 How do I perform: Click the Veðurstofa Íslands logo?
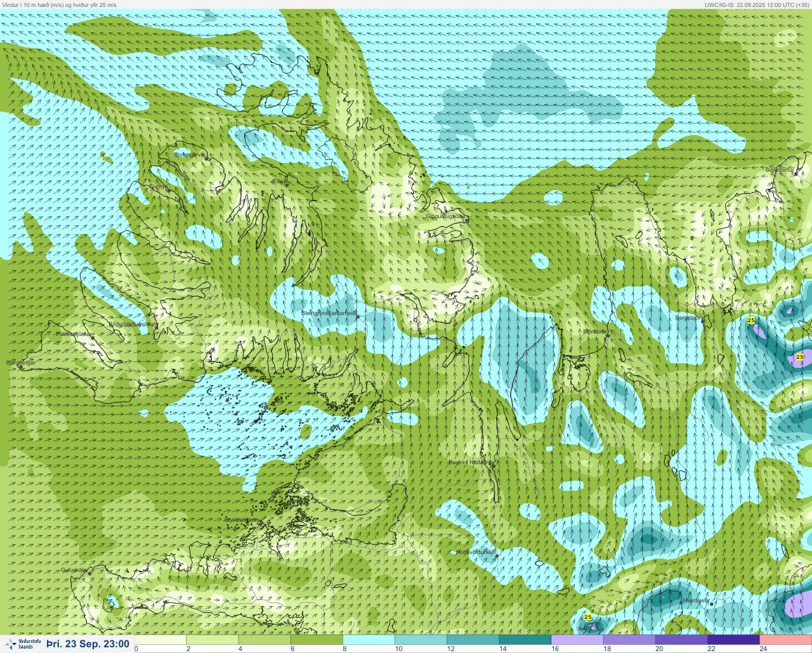[22, 644]
